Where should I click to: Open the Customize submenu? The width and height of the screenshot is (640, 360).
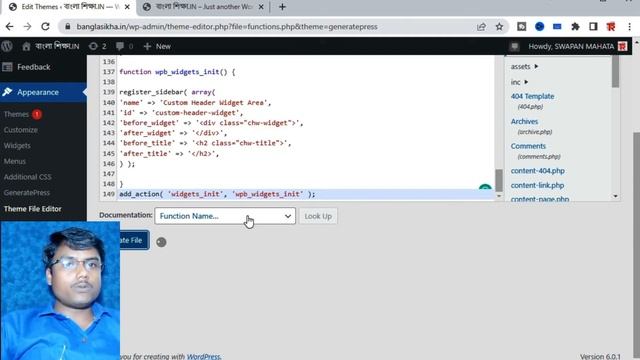coord(20,130)
